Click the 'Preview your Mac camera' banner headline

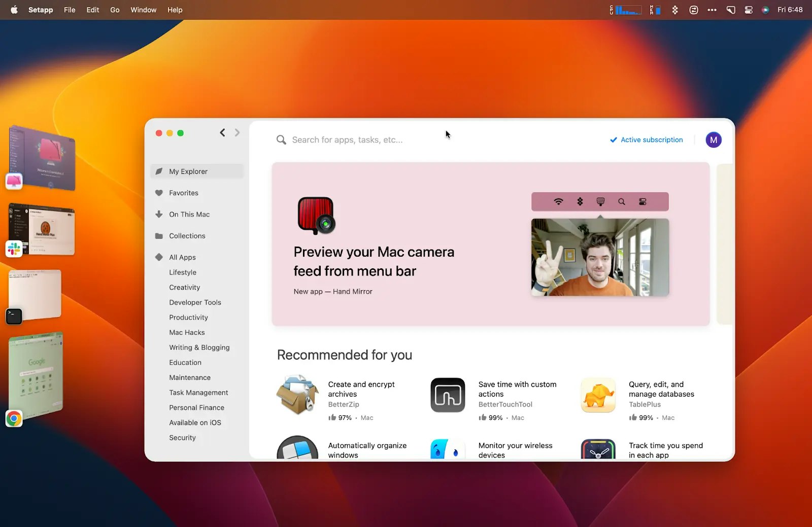(x=374, y=261)
